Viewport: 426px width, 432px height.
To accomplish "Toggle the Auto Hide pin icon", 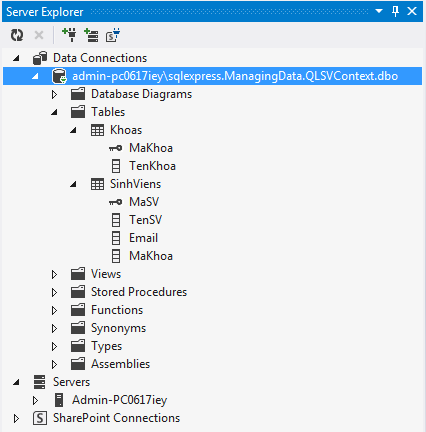I will (395, 11).
